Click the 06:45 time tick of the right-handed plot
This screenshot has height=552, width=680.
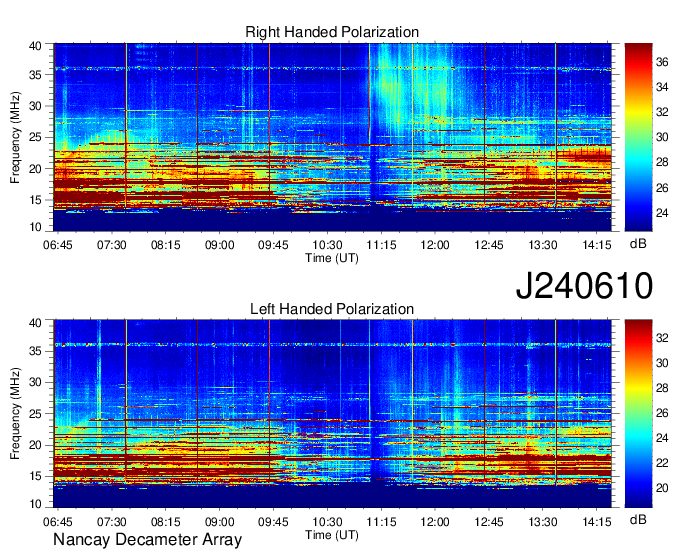click(x=58, y=245)
